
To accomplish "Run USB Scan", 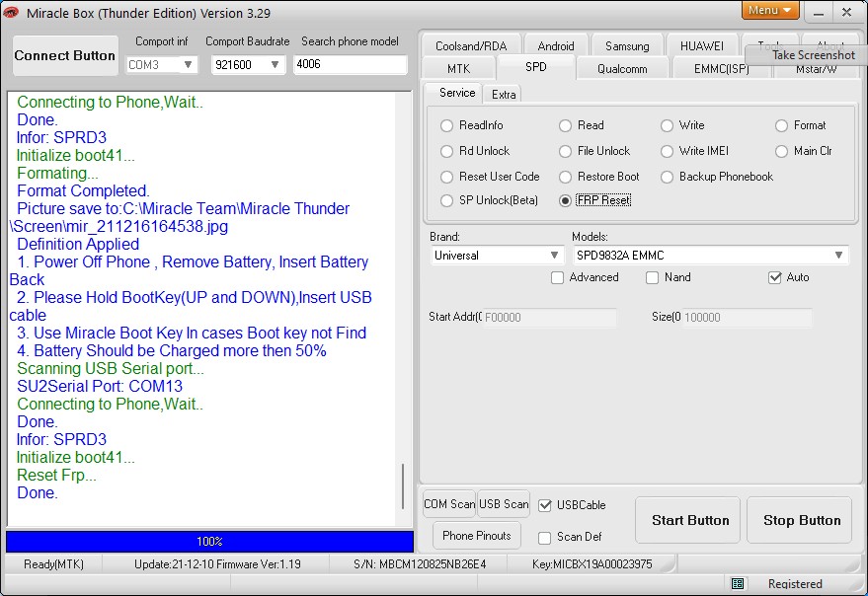I will coord(504,504).
